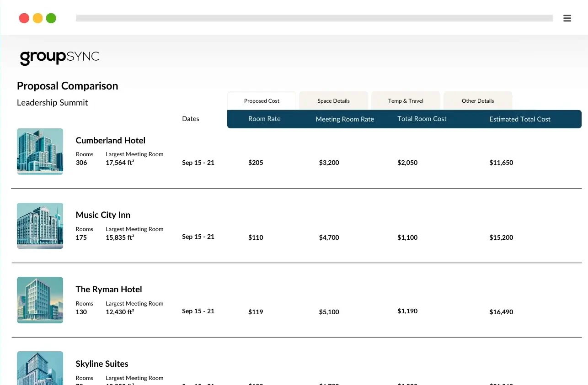Click the 12,430 ft² meeting room value
Viewport: 588px width, 385px height.
[x=120, y=312]
